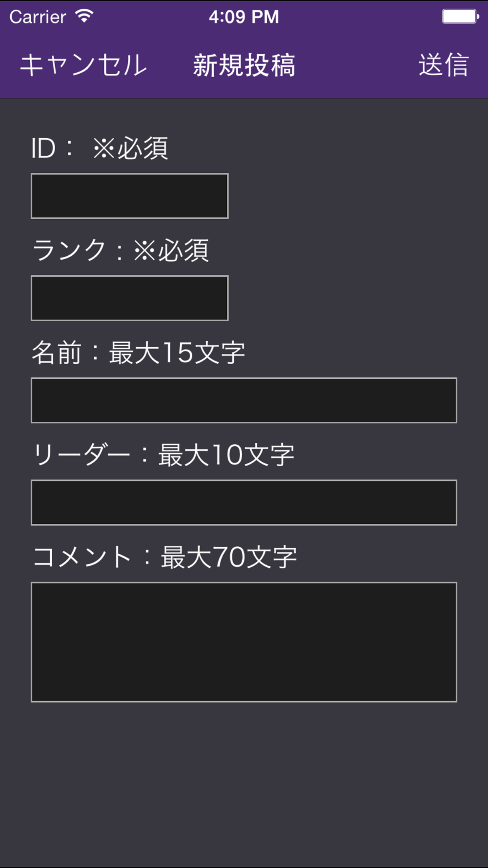488x868 pixels.
Task: Focus the ID input field
Action: [130, 196]
